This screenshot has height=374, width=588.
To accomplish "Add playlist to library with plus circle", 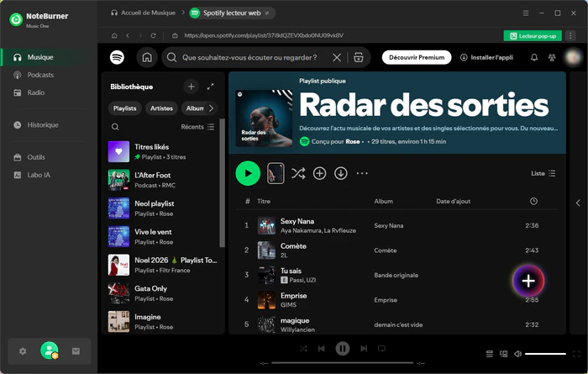I will pyautogui.click(x=319, y=173).
